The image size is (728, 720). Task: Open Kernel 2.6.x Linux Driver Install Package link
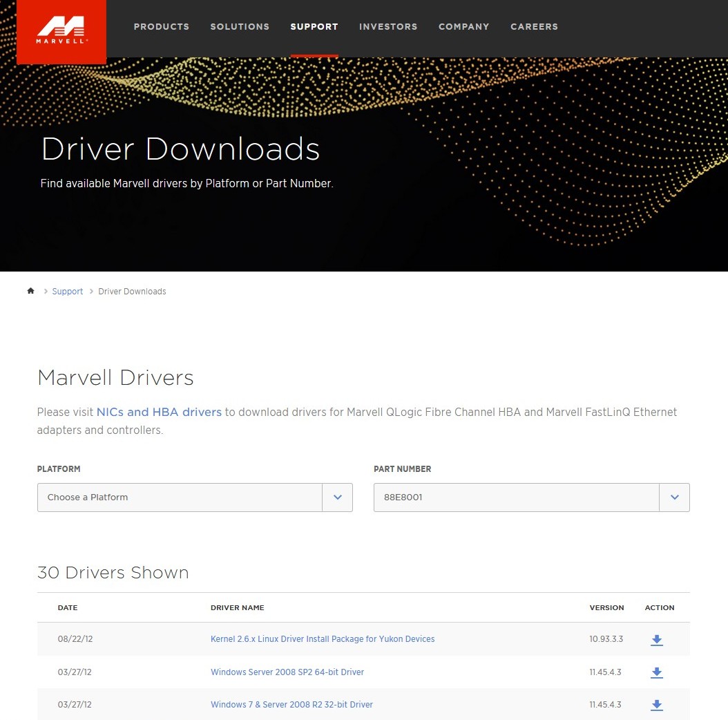pos(323,638)
